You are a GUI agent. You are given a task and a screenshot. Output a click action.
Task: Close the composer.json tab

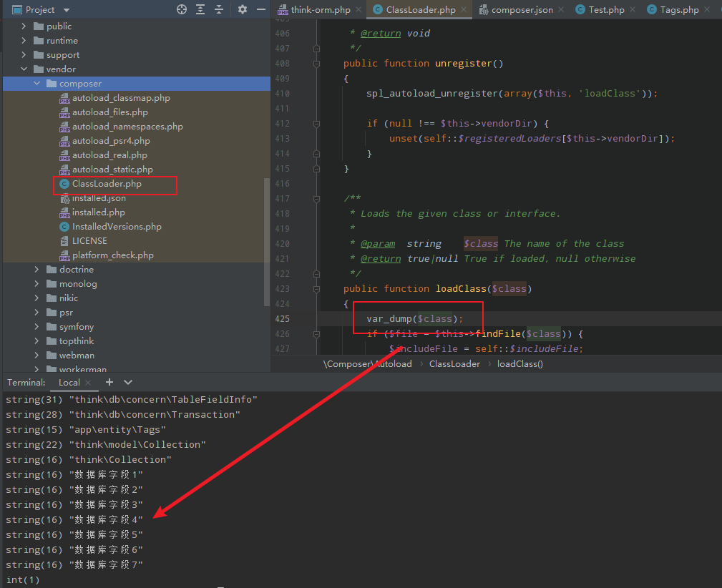point(561,9)
